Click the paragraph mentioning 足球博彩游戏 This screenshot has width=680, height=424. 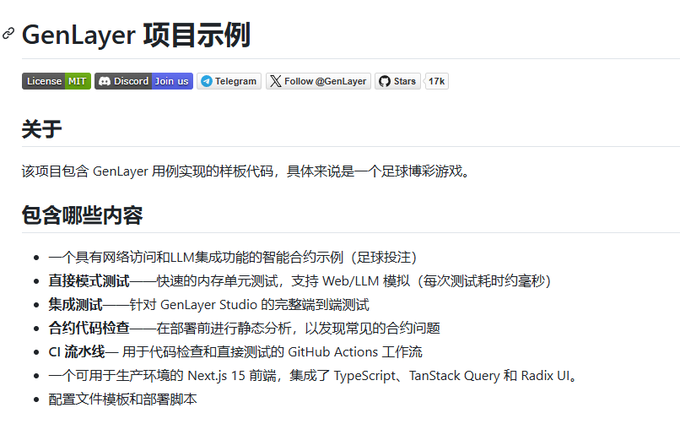click(246, 171)
